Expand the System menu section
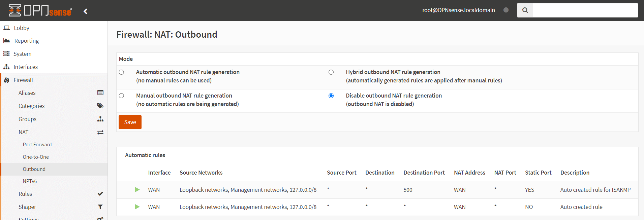 click(x=22, y=54)
